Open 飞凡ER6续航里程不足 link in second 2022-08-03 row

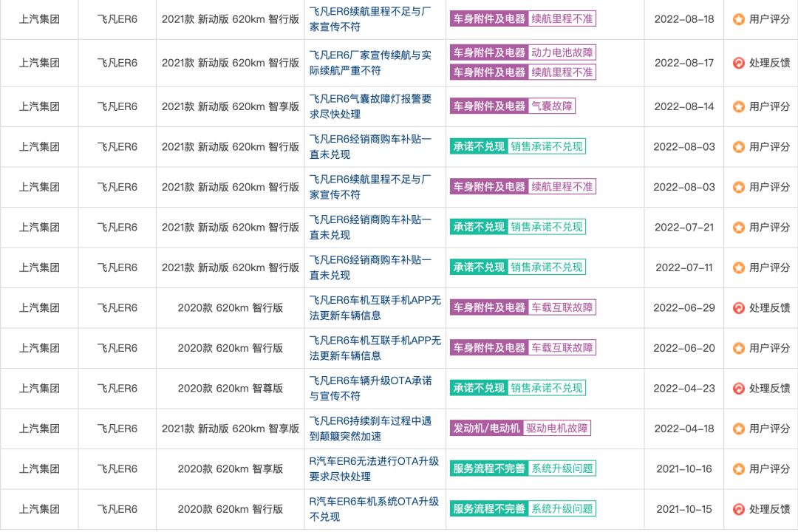[x=370, y=187]
